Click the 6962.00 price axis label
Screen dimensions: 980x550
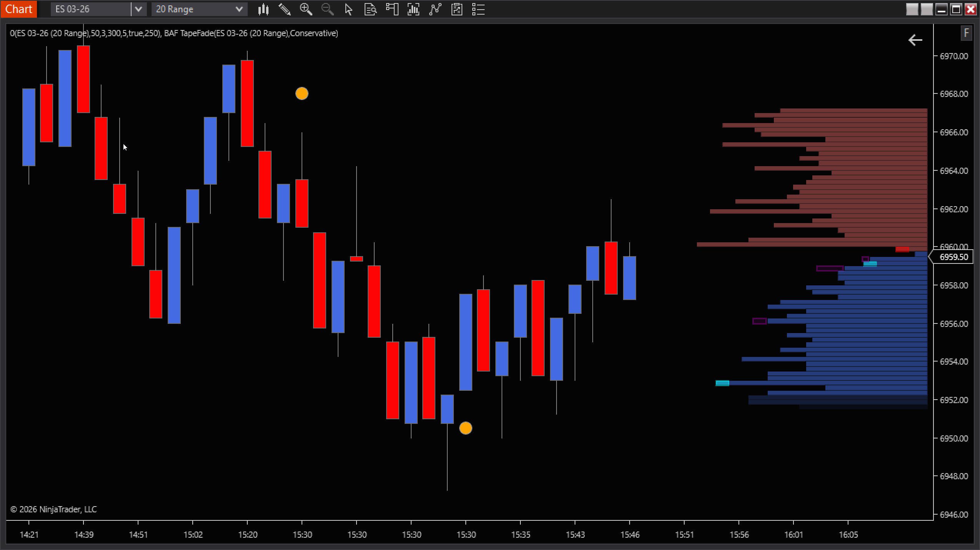click(x=954, y=209)
